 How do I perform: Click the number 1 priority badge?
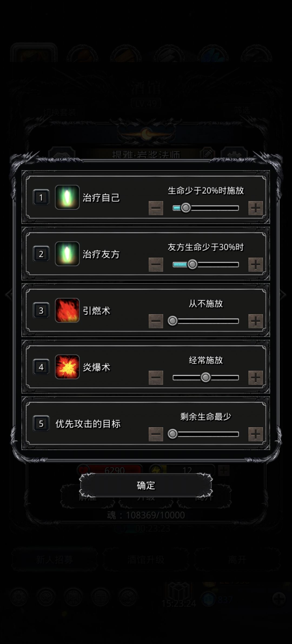(41, 197)
